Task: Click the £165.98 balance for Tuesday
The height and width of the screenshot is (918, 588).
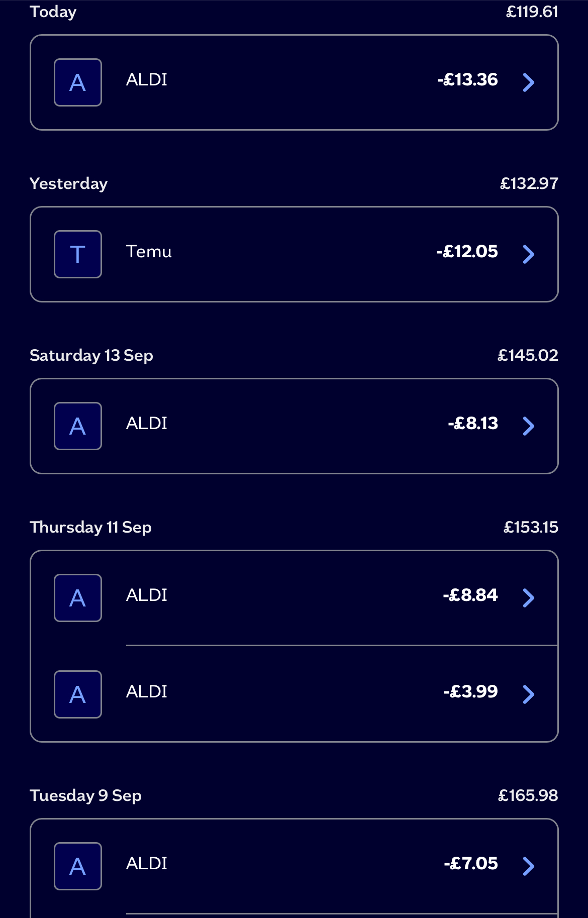Action: pyautogui.click(x=528, y=795)
